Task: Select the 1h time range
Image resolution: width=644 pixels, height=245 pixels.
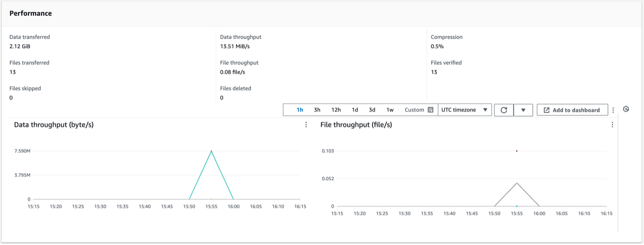Action: coord(300,110)
